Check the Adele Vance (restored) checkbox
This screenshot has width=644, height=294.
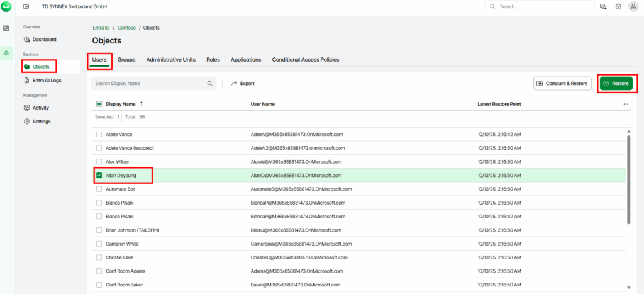click(99, 148)
